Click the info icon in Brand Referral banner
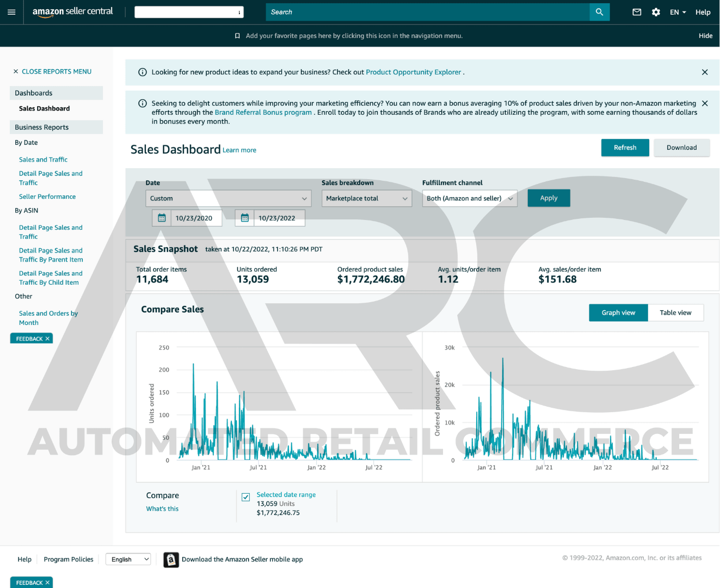The image size is (720, 588). click(143, 103)
